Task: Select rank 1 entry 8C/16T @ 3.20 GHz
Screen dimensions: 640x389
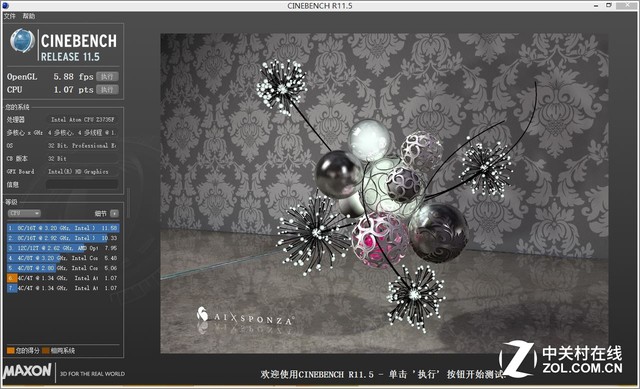Action: pos(63,228)
